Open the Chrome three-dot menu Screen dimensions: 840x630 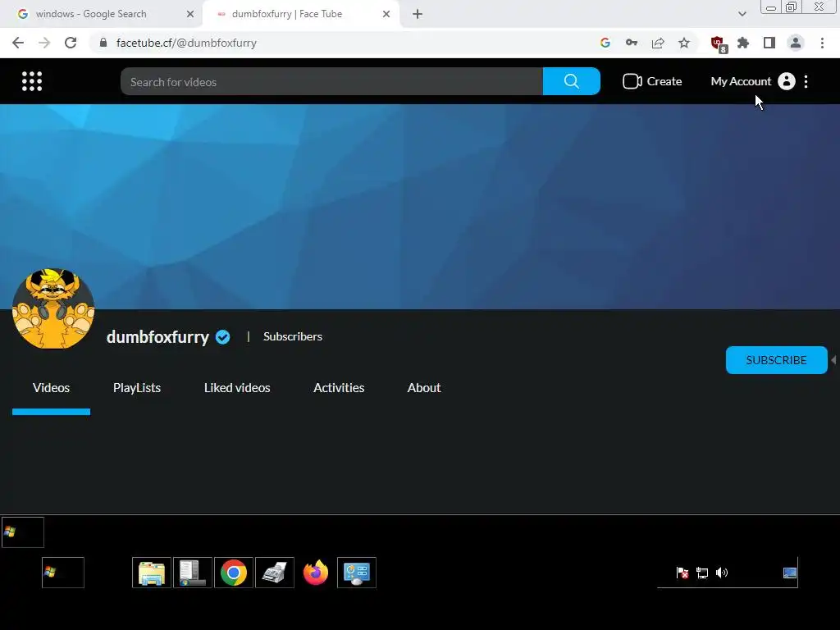[x=822, y=43]
